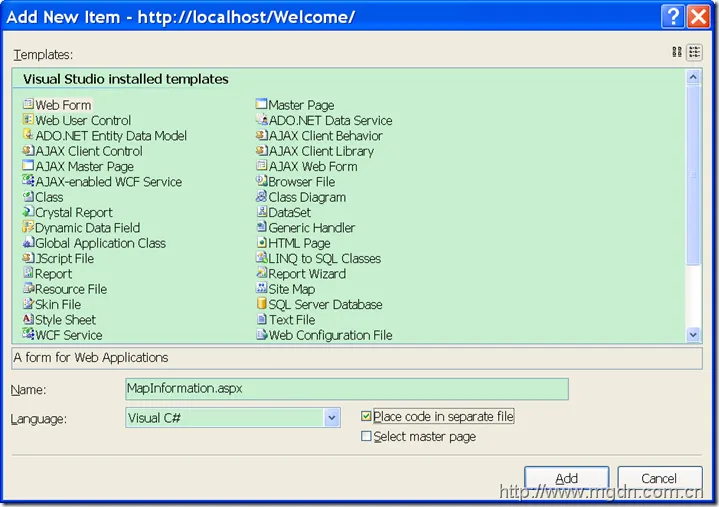Select the AJAX Client Library icon
Viewport: 719px width, 507px height.
(261, 150)
